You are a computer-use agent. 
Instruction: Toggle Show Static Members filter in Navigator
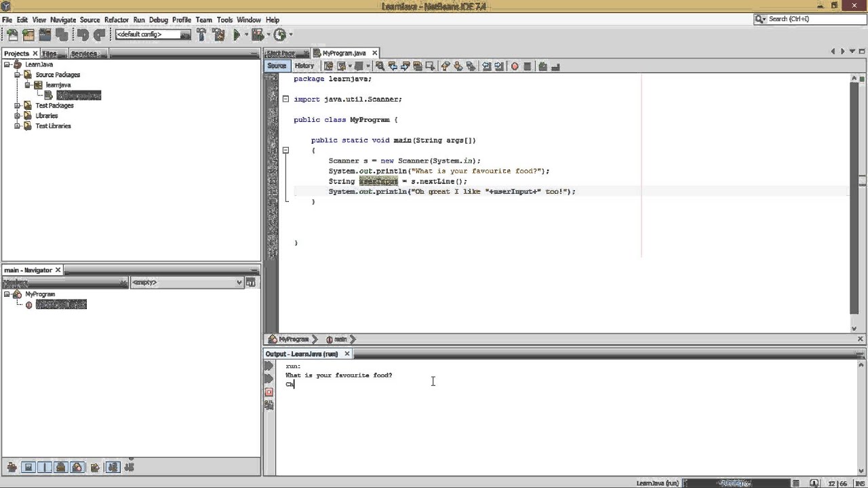(45, 467)
